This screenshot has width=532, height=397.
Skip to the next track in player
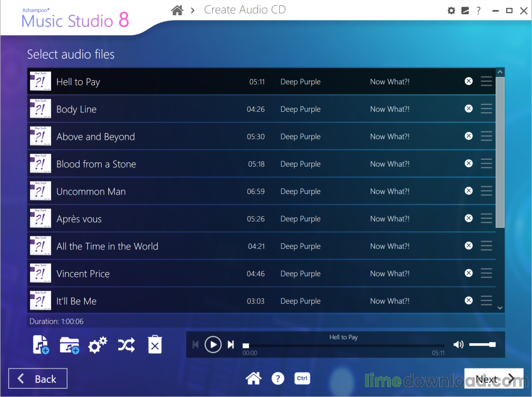pos(231,344)
